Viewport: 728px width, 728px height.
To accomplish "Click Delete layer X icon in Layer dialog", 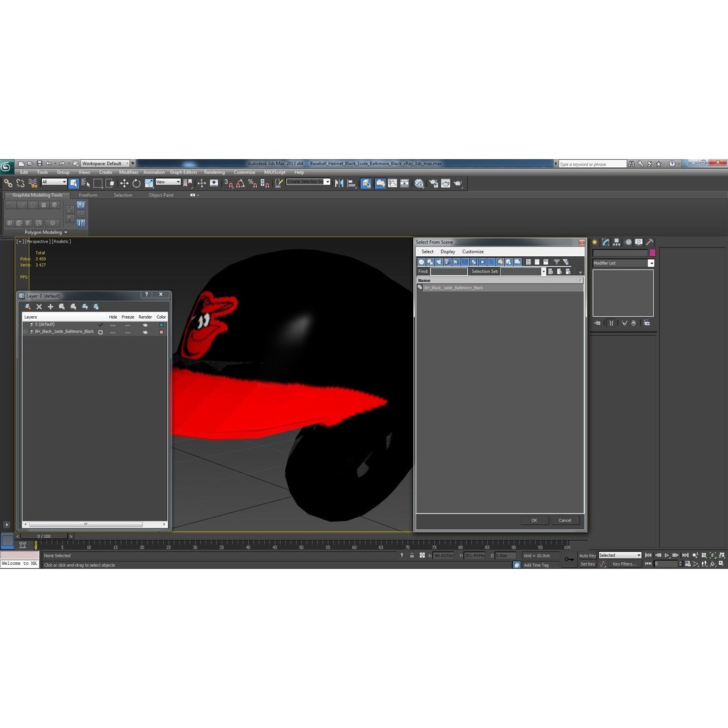I will coord(39,307).
